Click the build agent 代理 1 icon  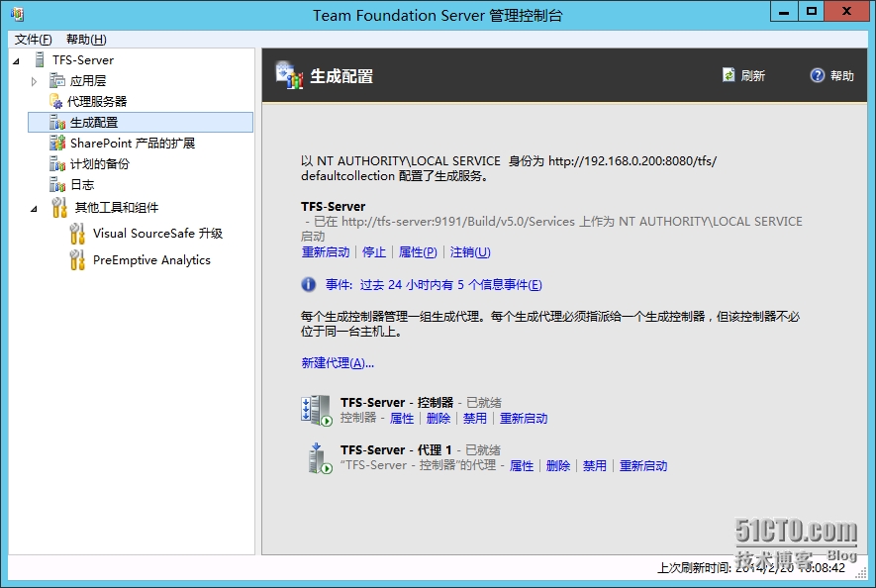coord(320,458)
